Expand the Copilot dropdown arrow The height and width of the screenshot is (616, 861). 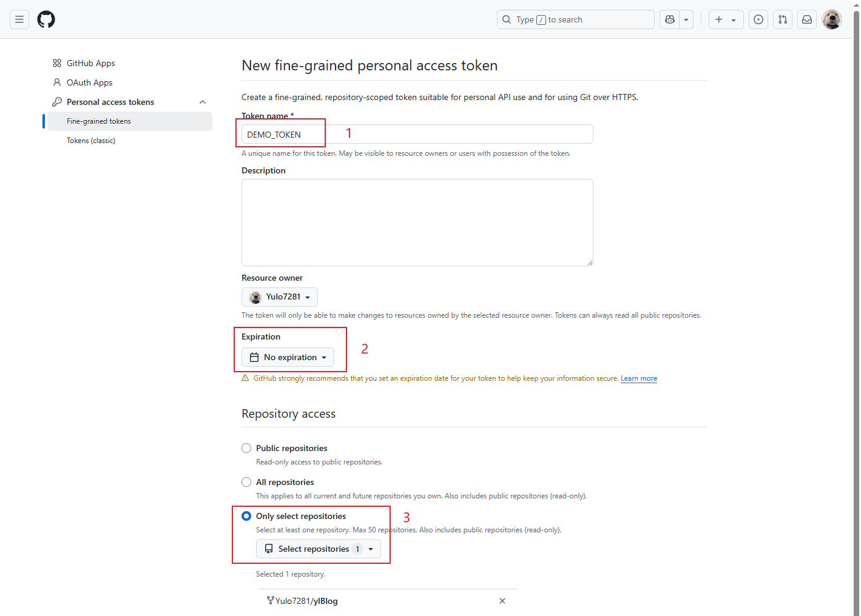pyautogui.click(x=686, y=19)
